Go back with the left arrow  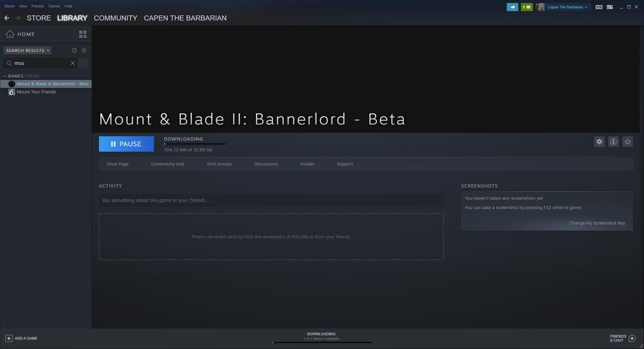pos(6,18)
